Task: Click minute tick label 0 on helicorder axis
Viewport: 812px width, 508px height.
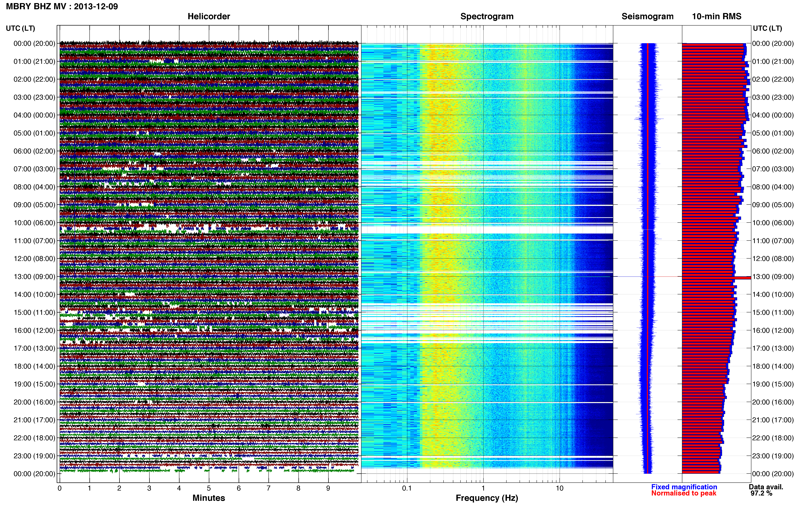Action: [x=59, y=488]
